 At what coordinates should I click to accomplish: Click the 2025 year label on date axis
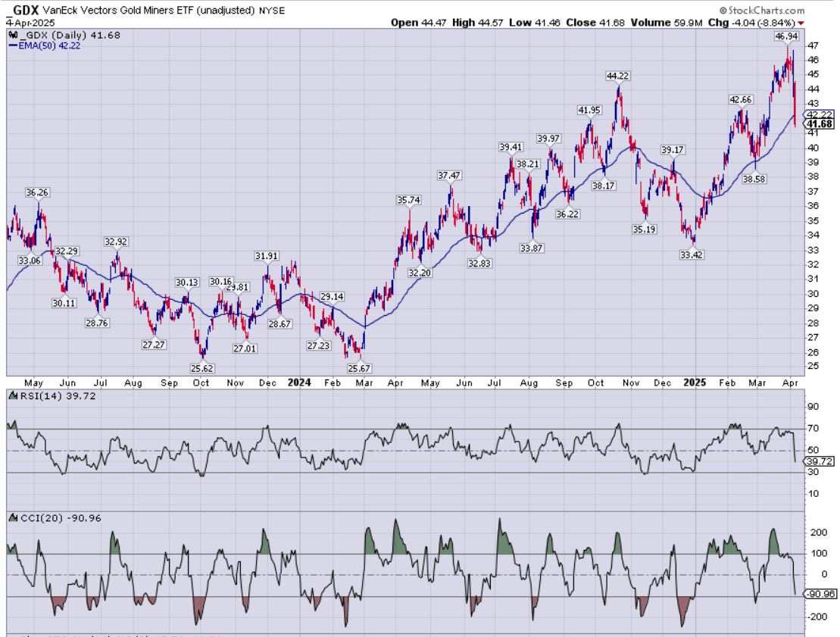tap(695, 383)
